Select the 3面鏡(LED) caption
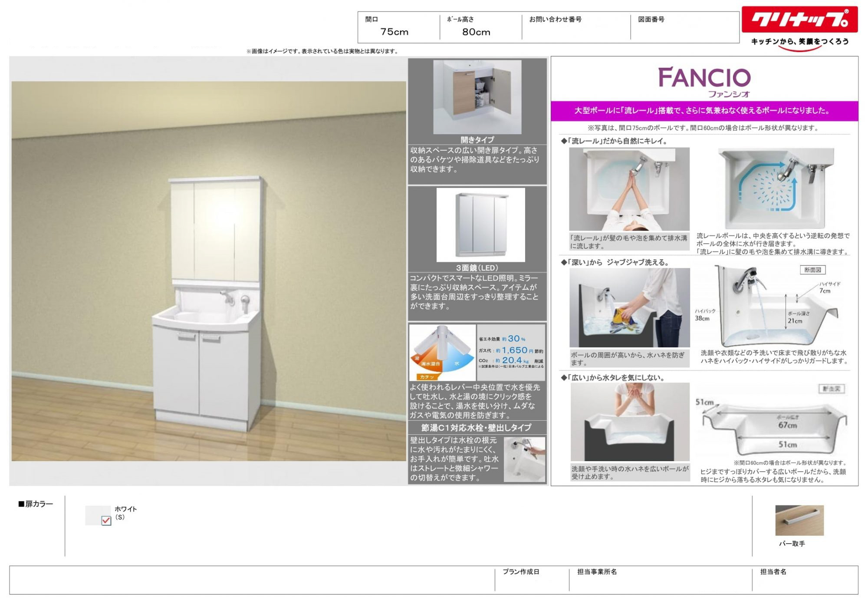Image resolution: width=868 pixels, height=601 pixels. point(477,268)
